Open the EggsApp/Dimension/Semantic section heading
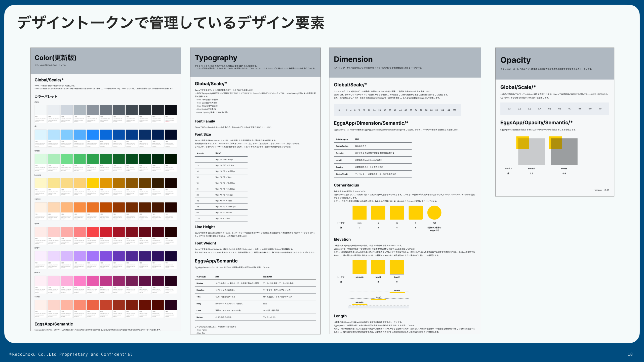Viewport: 644px width, 362px height. [x=371, y=123]
